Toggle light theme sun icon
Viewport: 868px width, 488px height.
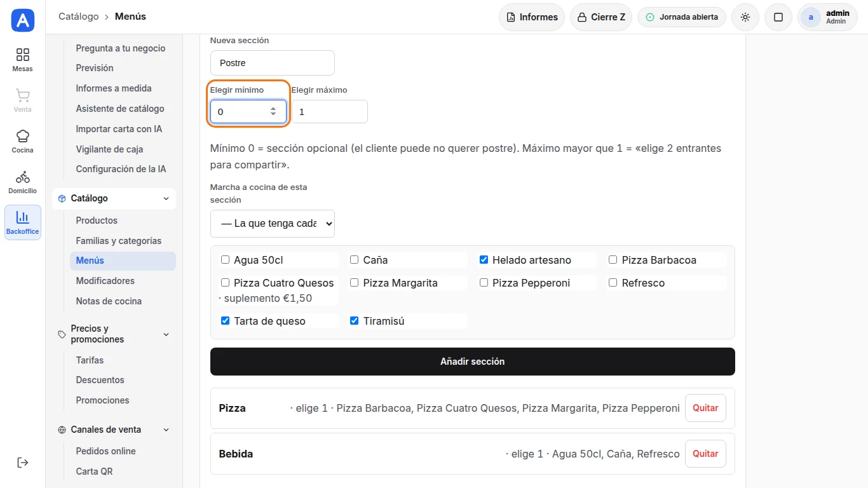click(x=745, y=17)
